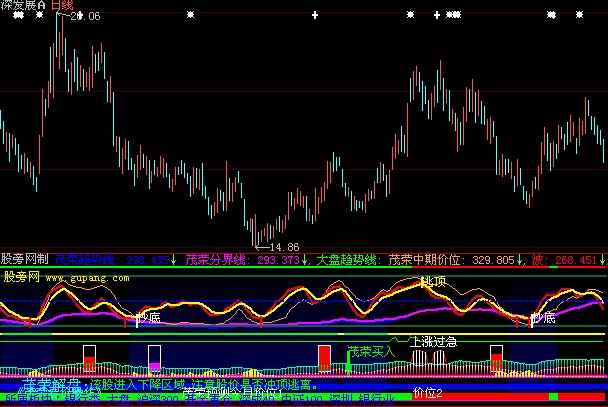This screenshot has width=608, height=407.
Task: Click the 大盘趋势线 indicator label
Action: click(347, 259)
